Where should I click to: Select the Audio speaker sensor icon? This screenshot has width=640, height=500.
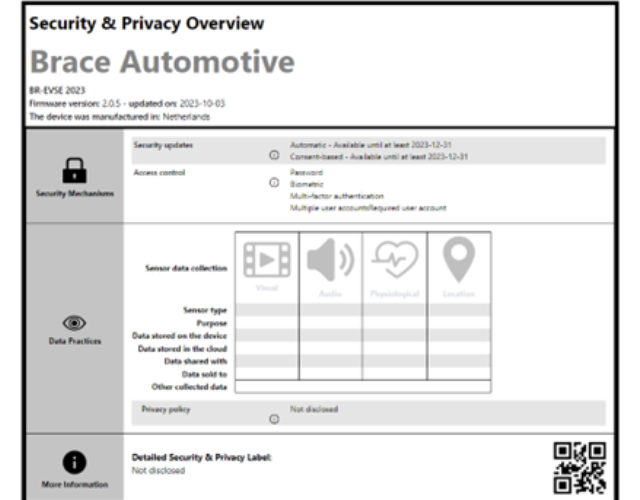(x=330, y=260)
